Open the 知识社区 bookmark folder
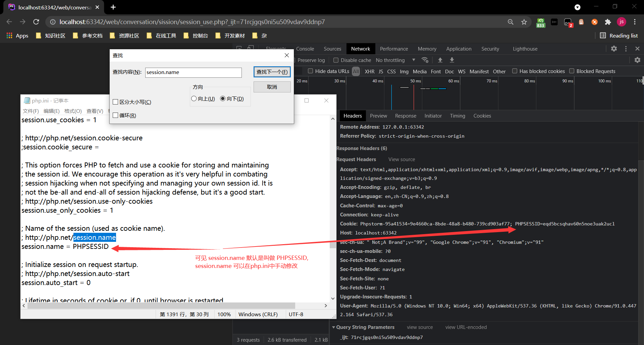 click(x=51, y=36)
